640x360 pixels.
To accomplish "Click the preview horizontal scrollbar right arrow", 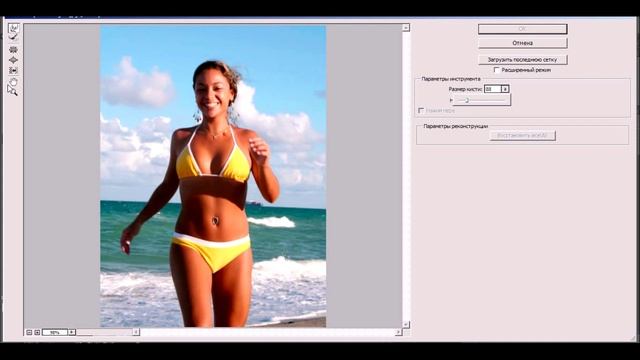I will [398, 332].
